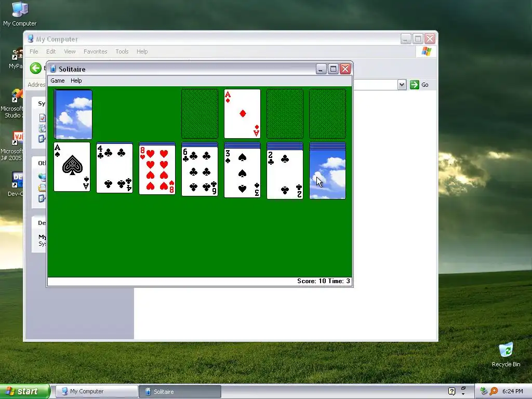Click the Go button beside address bar
532x399 pixels.
(x=419, y=85)
